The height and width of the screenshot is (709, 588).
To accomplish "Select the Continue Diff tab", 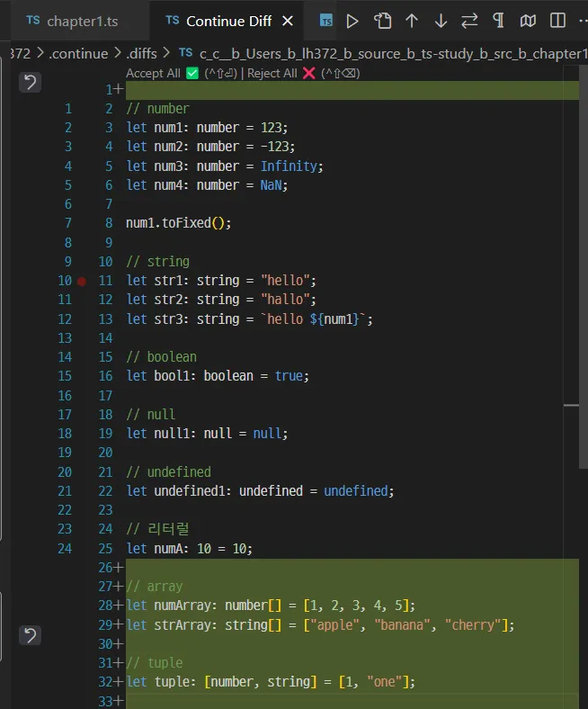I will (218, 21).
